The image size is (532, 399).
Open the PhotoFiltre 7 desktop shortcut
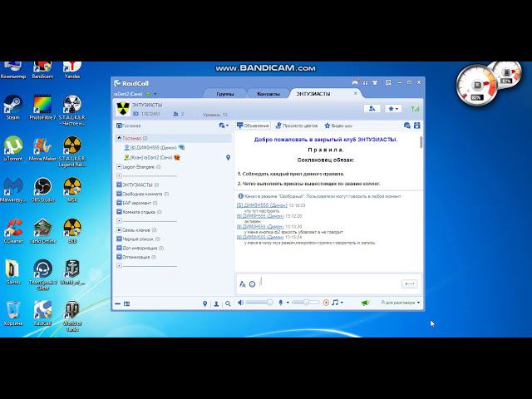coord(42,107)
